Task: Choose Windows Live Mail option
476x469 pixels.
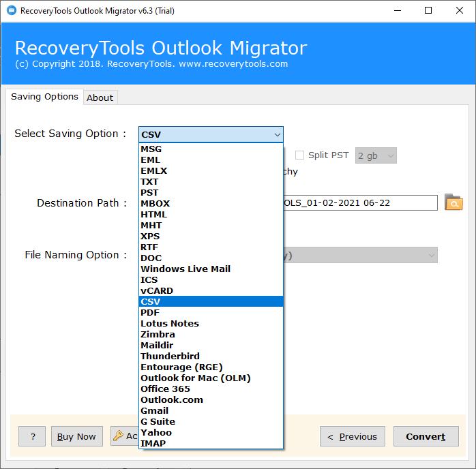Action: [x=211, y=269]
